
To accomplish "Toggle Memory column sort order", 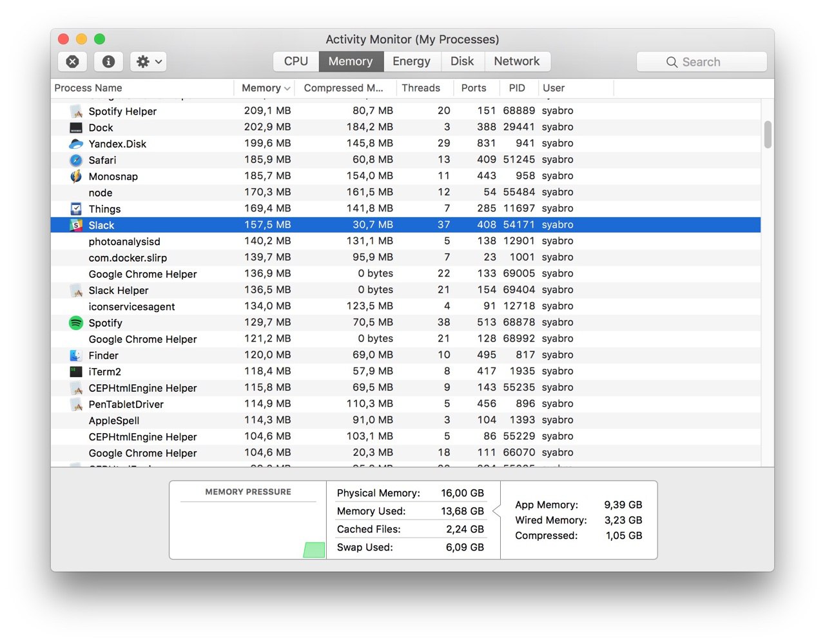I will coord(266,88).
